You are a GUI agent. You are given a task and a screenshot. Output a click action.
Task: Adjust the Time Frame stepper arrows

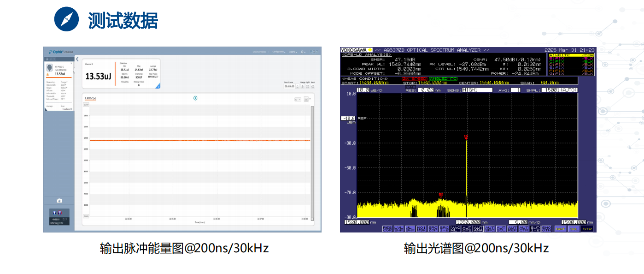(x=297, y=86)
